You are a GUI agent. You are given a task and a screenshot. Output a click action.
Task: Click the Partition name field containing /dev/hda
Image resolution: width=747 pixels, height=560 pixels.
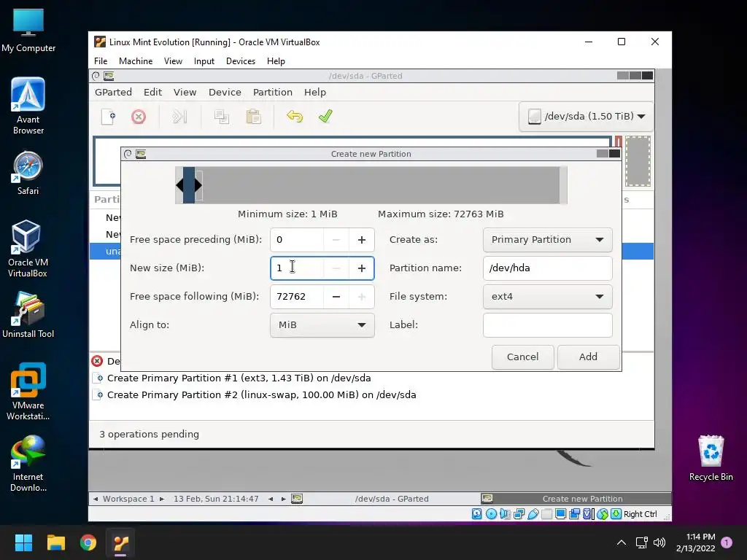[547, 268]
